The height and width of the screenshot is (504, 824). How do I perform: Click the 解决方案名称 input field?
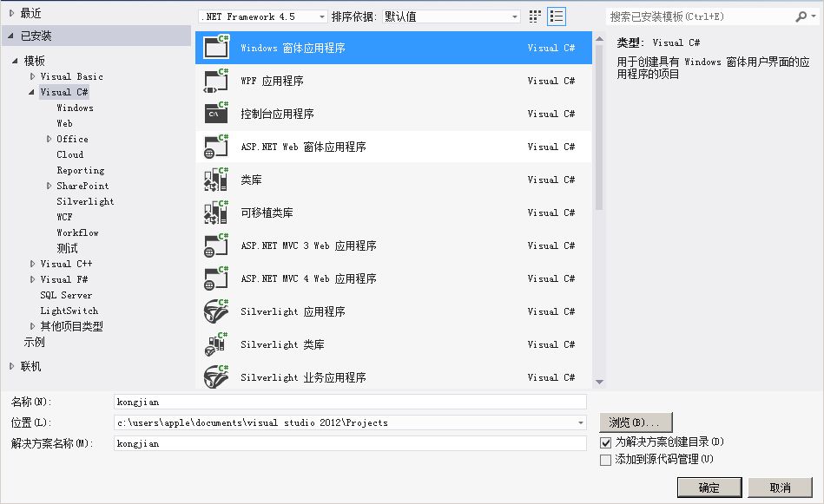point(350,443)
